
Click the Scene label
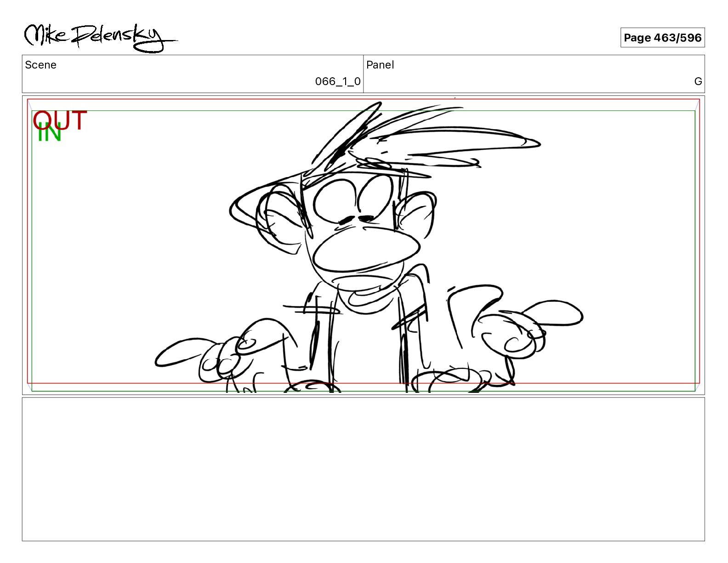point(40,65)
